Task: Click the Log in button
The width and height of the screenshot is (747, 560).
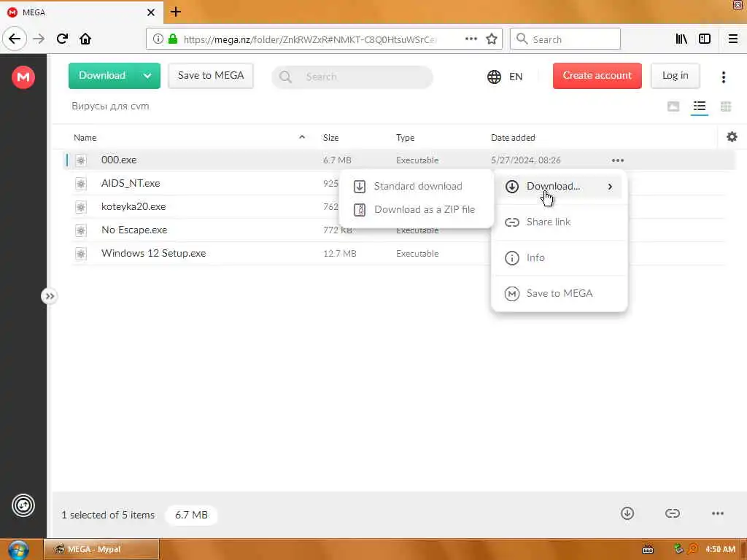Action: coord(675,76)
